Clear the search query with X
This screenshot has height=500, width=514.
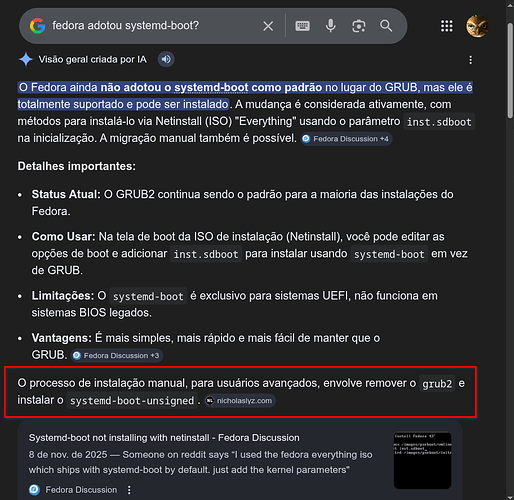point(268,26)
